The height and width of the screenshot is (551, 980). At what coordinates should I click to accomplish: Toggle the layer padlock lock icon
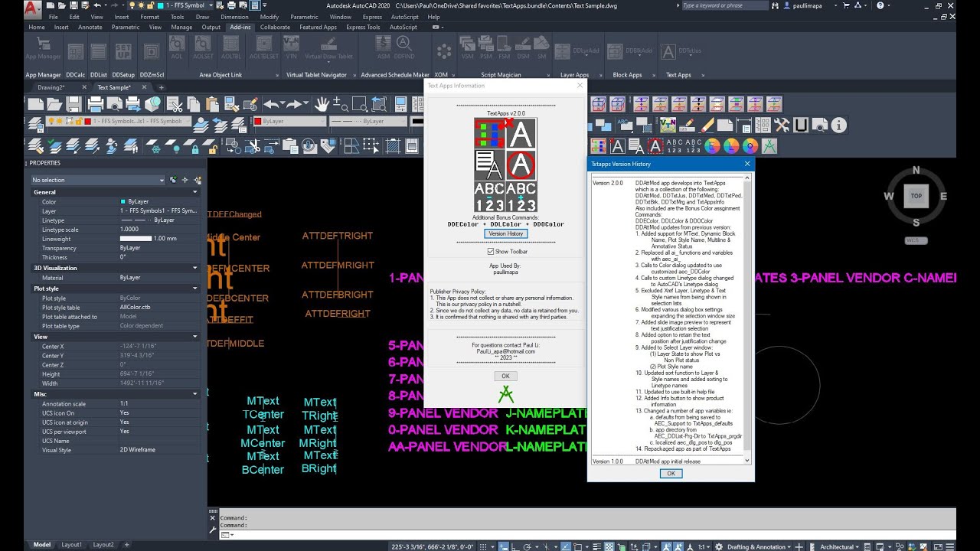pos(79,121)
